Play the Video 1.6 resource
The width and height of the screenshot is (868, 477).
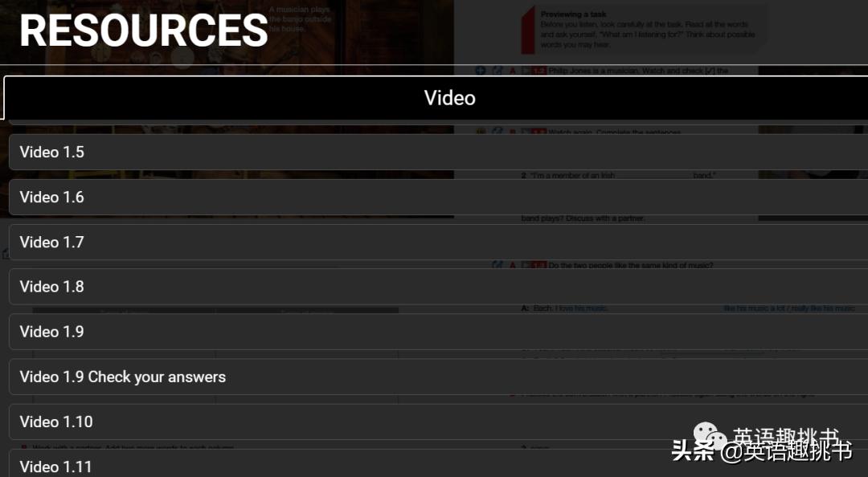[x=439, y=197]
